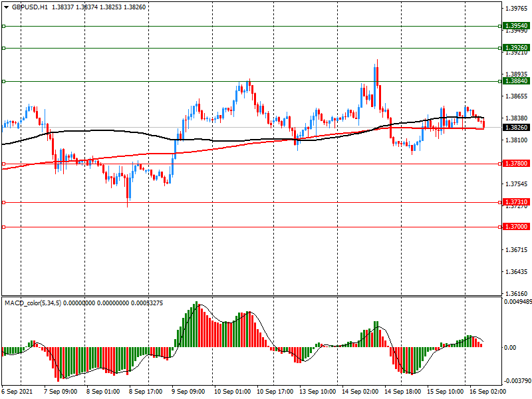Select the 1.39540 resistance level label
Viewport: 532px width, 399px height.
(517, 26)
